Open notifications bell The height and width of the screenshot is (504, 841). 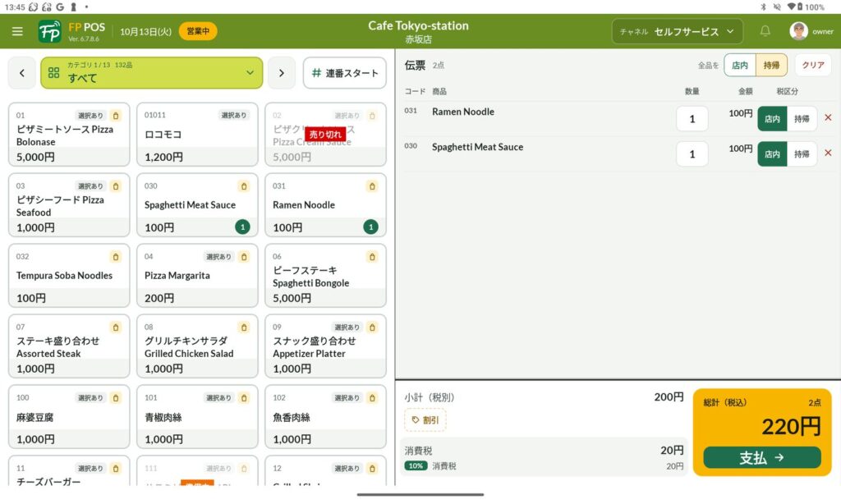pos(765,31)
